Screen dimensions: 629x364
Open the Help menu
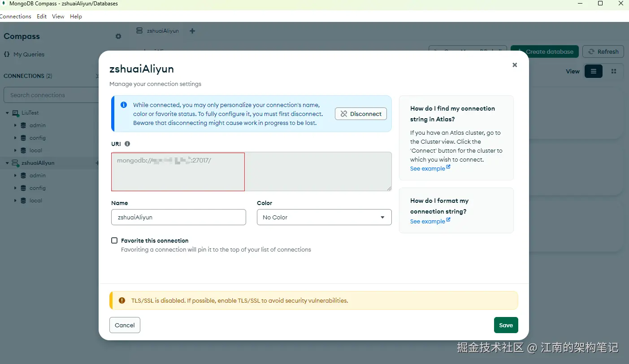pos(76,17)
